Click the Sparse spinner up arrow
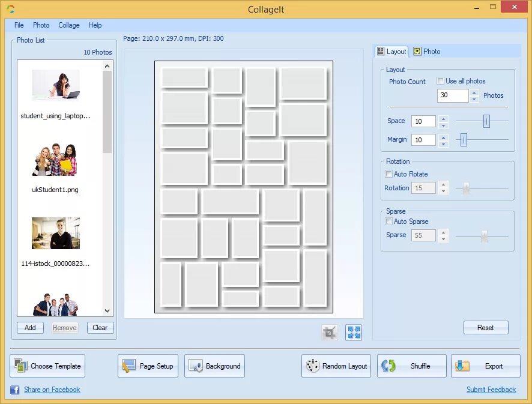532x404 pixels. point(444,232)
